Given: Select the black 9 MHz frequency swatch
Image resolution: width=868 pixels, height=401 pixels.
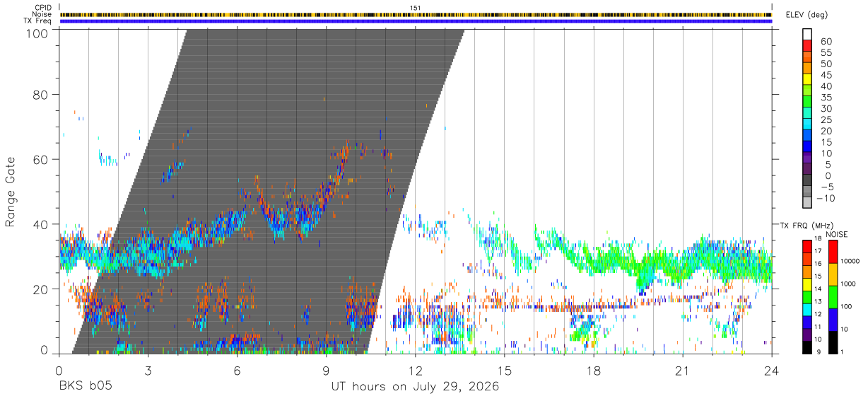Looking at the screenshot, I should click(x=808, y=347).
